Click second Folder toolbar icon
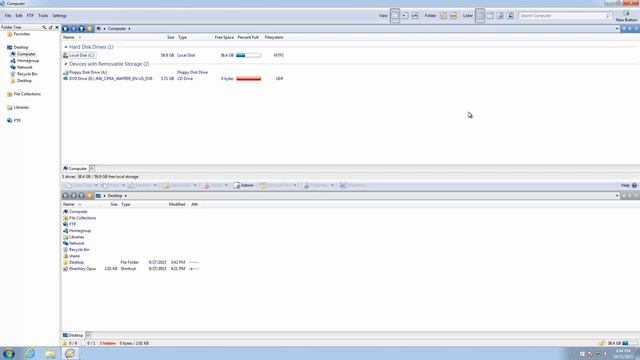640x360 pixels. 453,16
